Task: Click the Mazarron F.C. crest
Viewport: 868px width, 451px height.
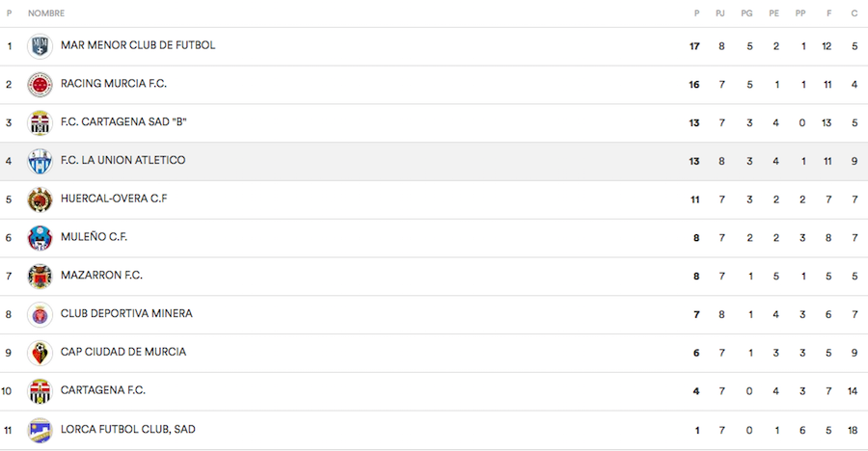Action: click(x=40, y=277)
